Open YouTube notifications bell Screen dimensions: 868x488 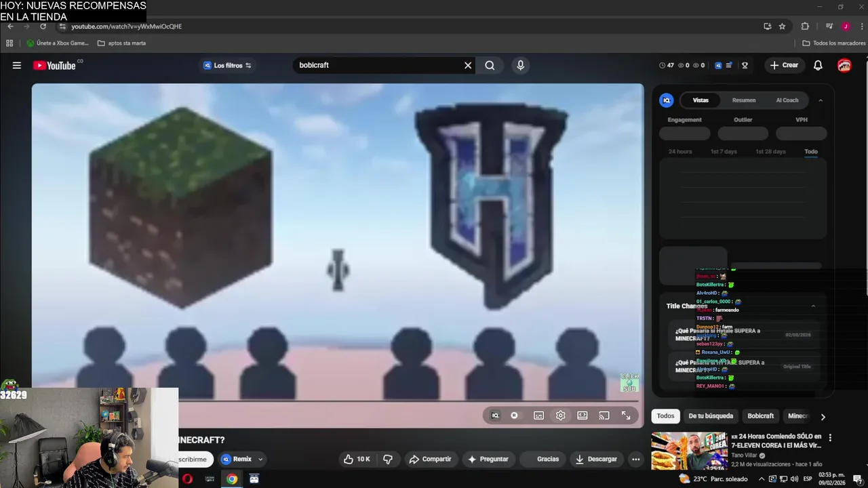pyautogui.click(x=818, y=65)
